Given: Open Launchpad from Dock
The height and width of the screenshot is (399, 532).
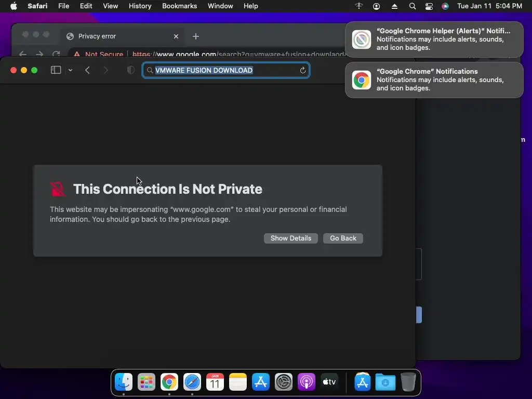Looking at the screenshot, I should coord(146,382).
